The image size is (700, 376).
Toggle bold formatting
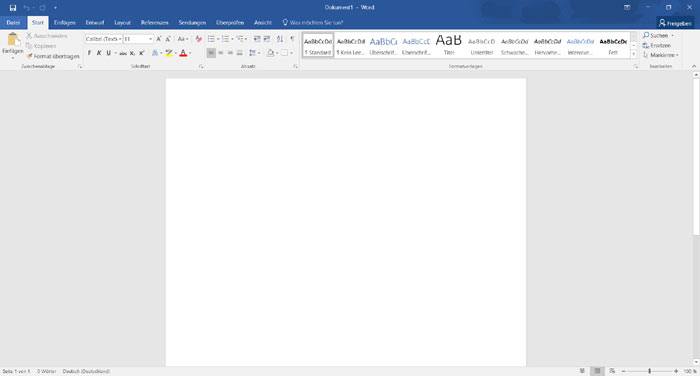pyautogui.click(x=89, y=53)
